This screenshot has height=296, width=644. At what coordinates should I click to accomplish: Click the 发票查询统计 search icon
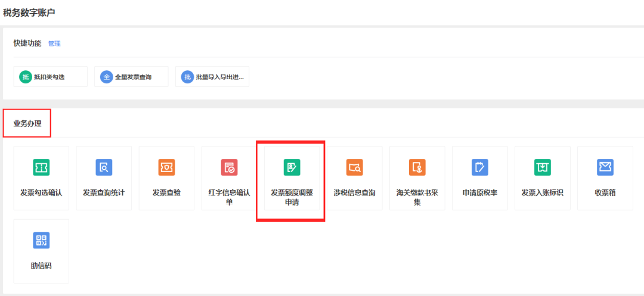pyautogui.click(x=104, y=167)
